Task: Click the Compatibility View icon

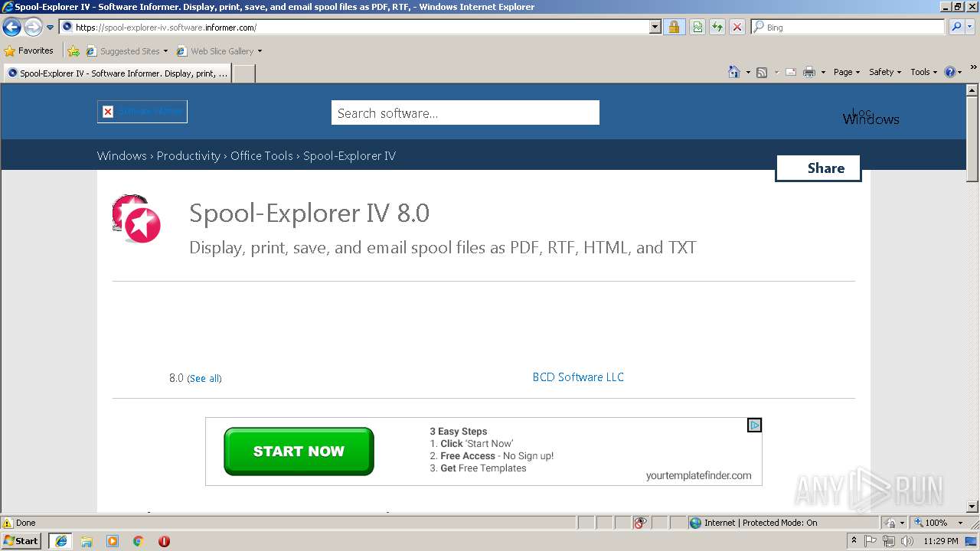Action: pyautogui.click(x=697, y=27)
